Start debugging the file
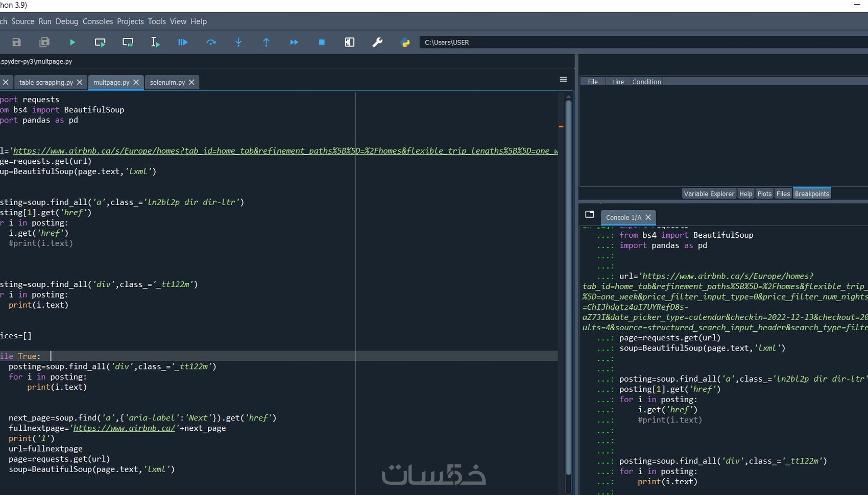The height and width of the screenshot is (495, 868). tap(183, 42)
